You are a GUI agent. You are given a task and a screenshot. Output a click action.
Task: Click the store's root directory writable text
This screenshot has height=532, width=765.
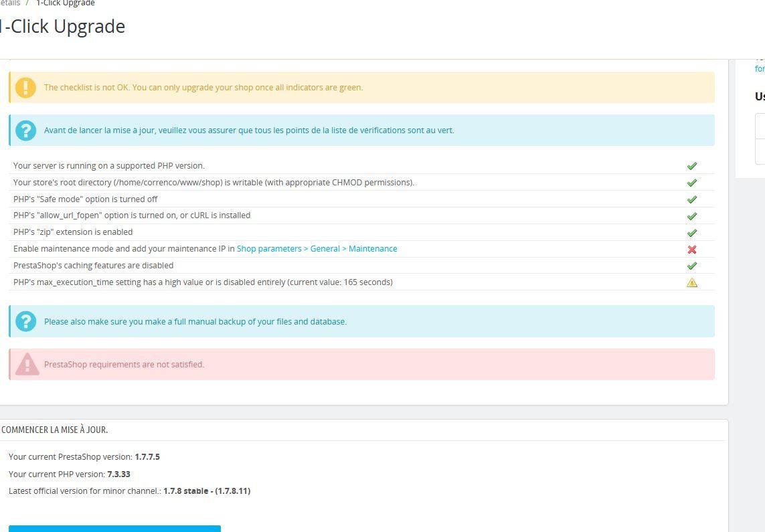coord(214,183)
